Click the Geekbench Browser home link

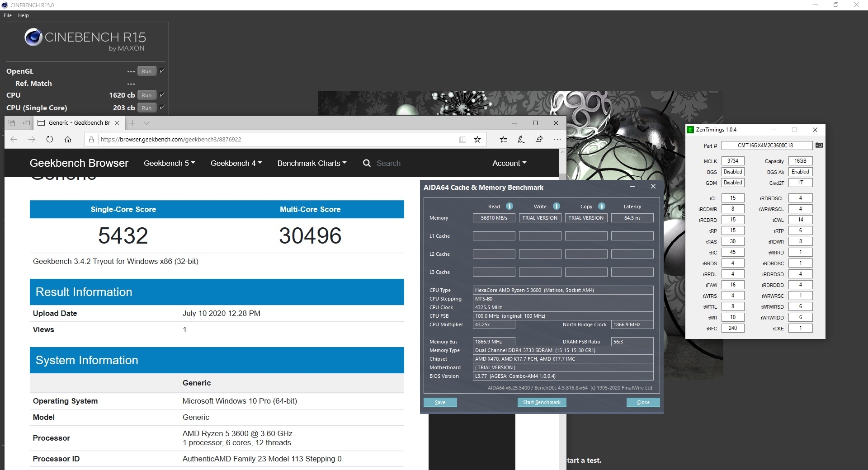point(79,163)
